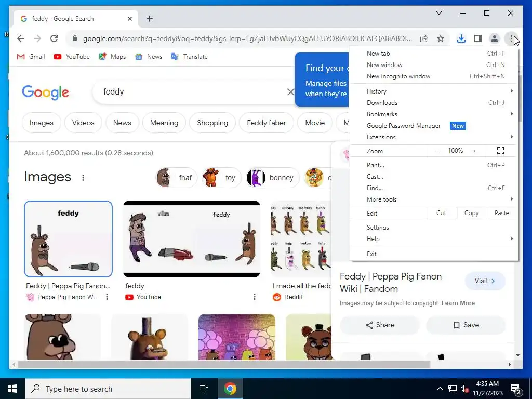Open the profile avatar icon
The width and height of the screenshot is (532, 399).
coord(495,38)
